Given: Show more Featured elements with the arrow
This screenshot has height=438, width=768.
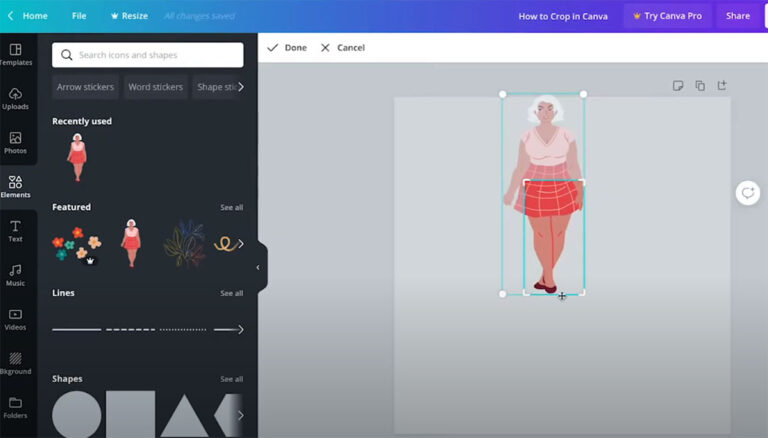Looking at the screenshot, I should coord(240,243).
